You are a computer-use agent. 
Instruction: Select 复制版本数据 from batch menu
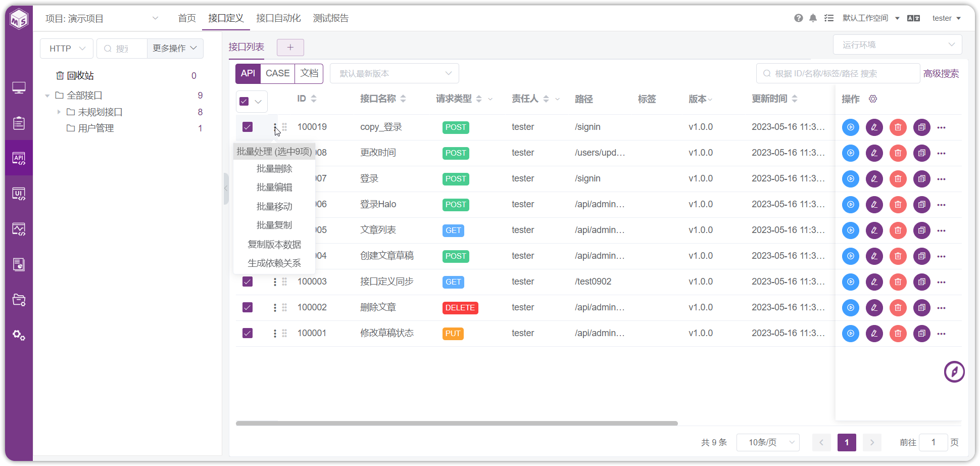[x=274, y=245]
